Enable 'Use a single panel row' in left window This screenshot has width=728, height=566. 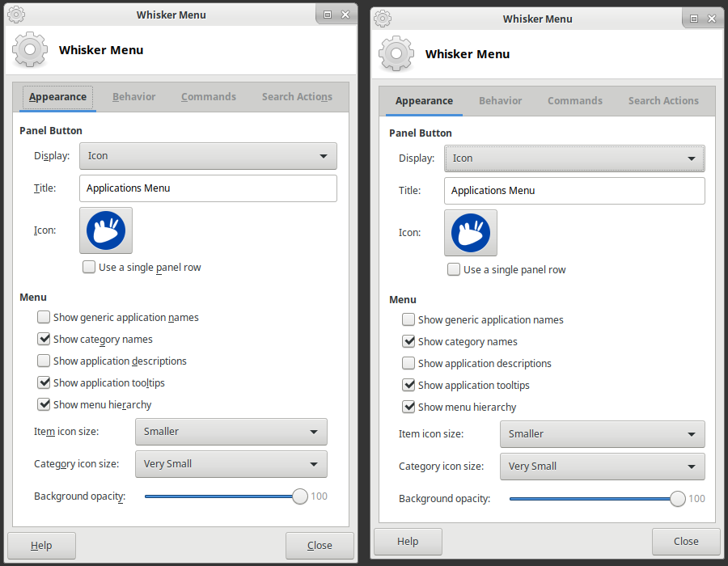89,268
